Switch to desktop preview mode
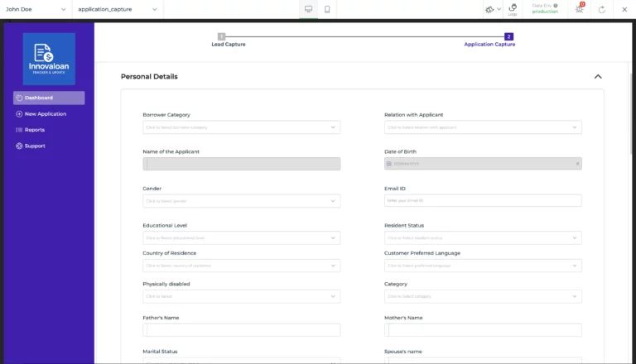The height and width of the screenshot is (364, 636). pos(308,9)
